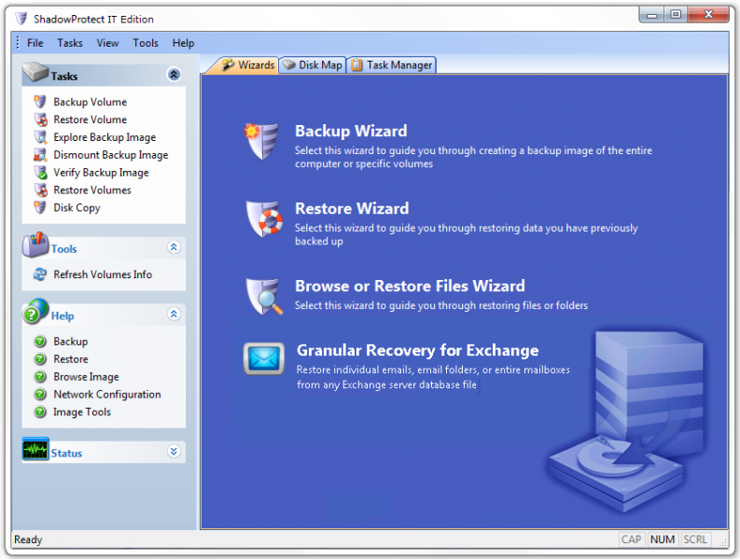Collapse the Tasks panel chevron
Screen dimensions: 740x560
pos(175,75)
